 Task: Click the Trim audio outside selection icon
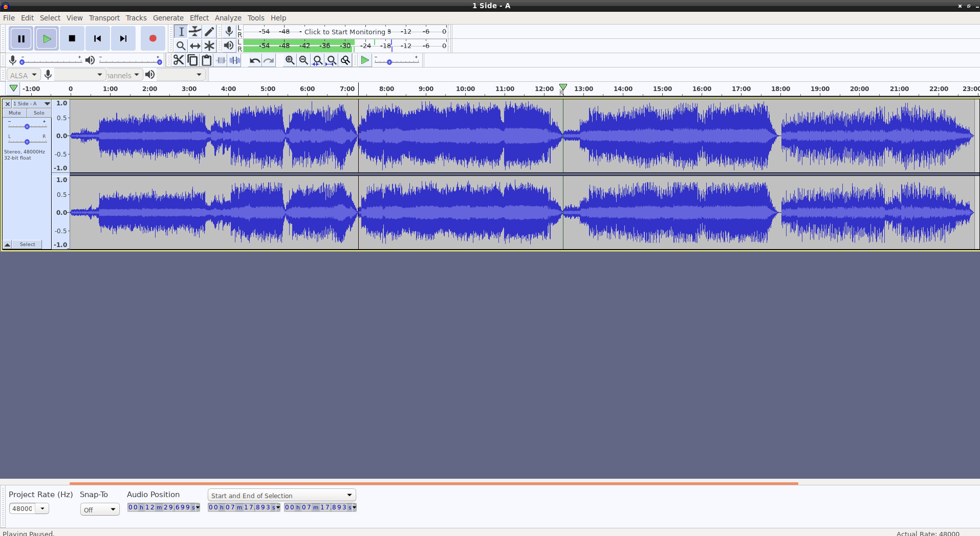pyautogui.click(x=221, y=60)
